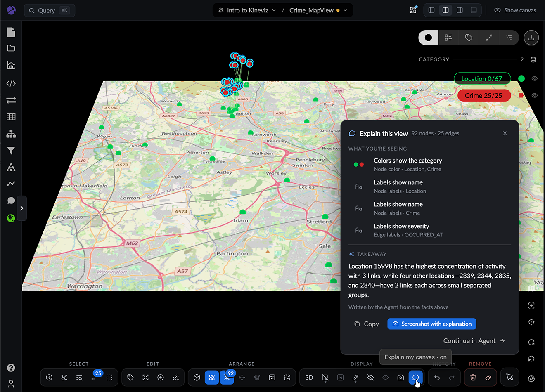Click the eraser icon in Remove group
Image resolution: width=545 pixels, height=392 pixels.
coord(488,378)
